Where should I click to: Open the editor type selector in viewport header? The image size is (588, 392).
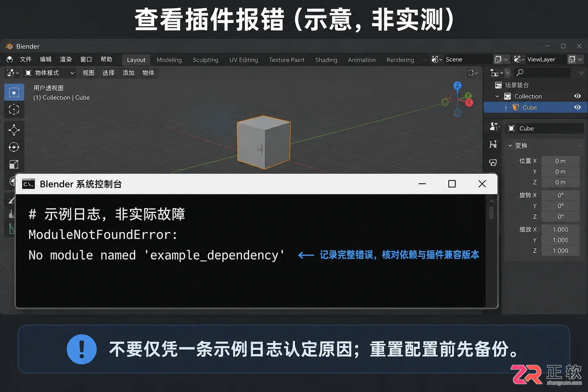point(13,73)
